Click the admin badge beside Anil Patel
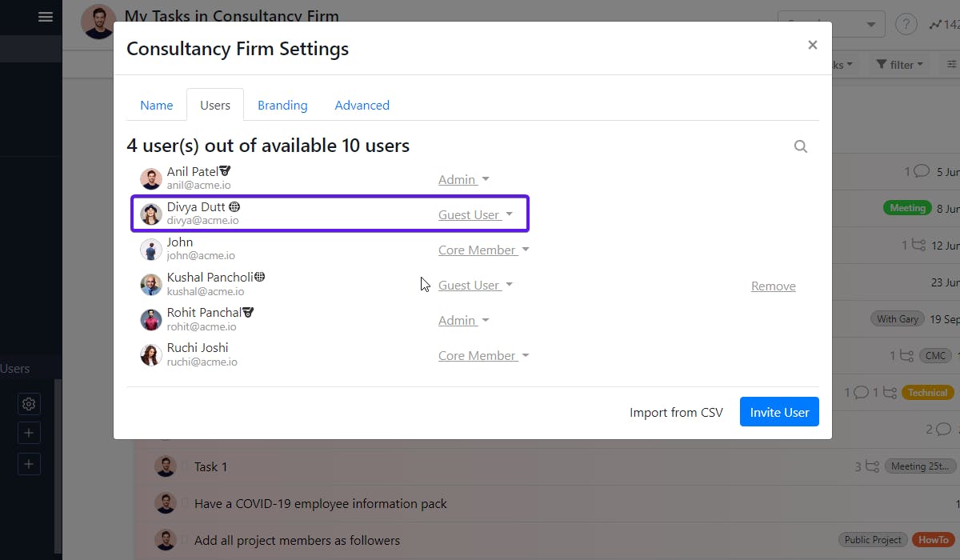The width and height of the screenshot is (960, 560). point(226,171)
